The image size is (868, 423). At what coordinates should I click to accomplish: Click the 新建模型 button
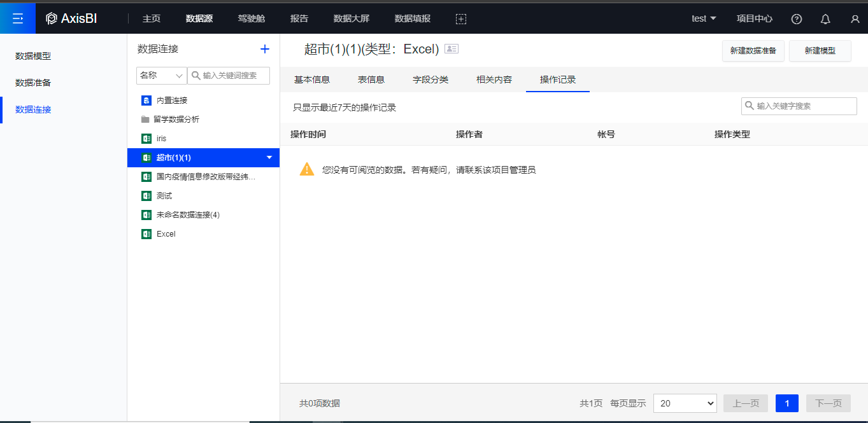click(820, 51)
